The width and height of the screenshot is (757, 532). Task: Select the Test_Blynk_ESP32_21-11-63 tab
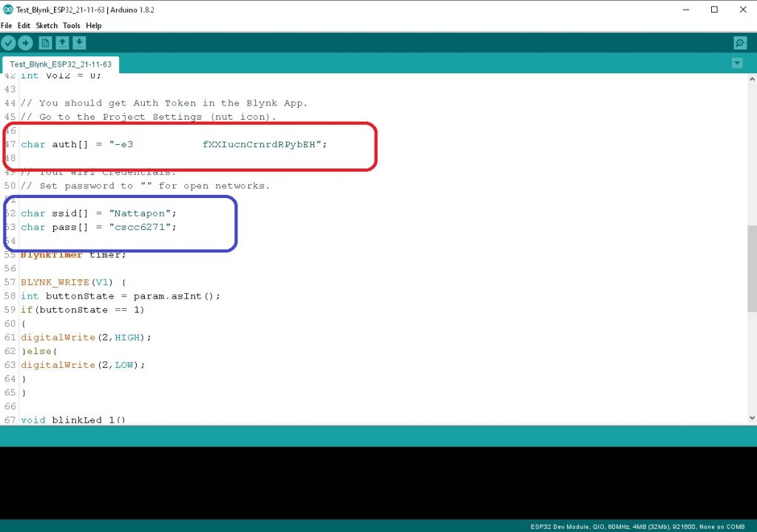(x=61, y=64)
